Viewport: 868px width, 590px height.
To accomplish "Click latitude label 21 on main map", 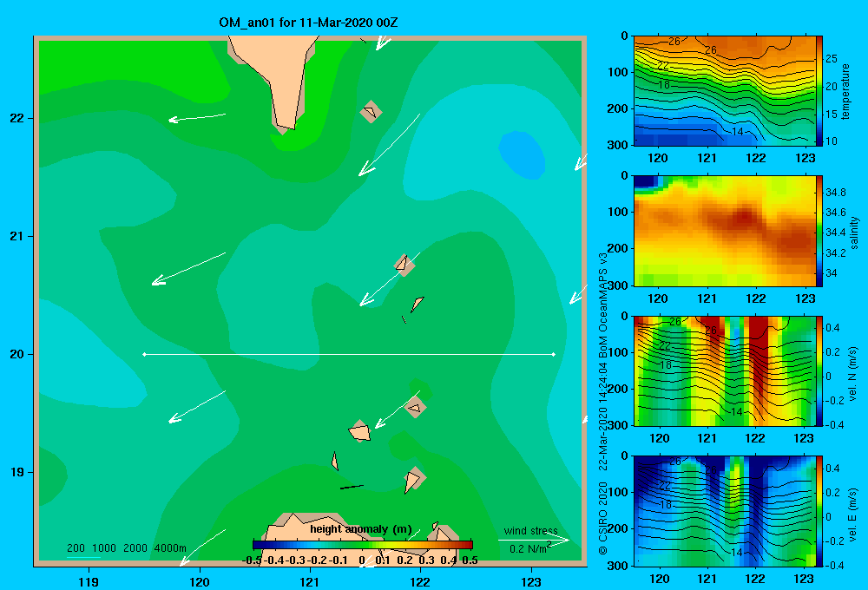I will click(x=16, y=236).
